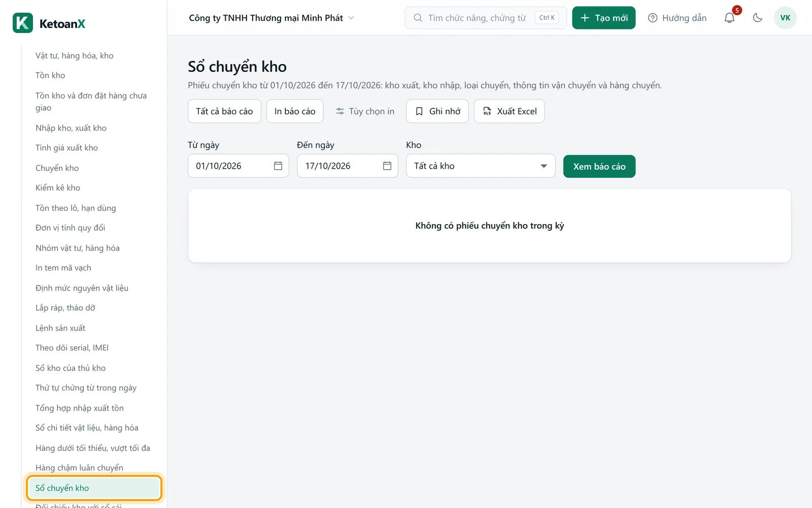Screen dimensions: 812x508
Task: Click the KetoanX logo icon
Action: 23,23
